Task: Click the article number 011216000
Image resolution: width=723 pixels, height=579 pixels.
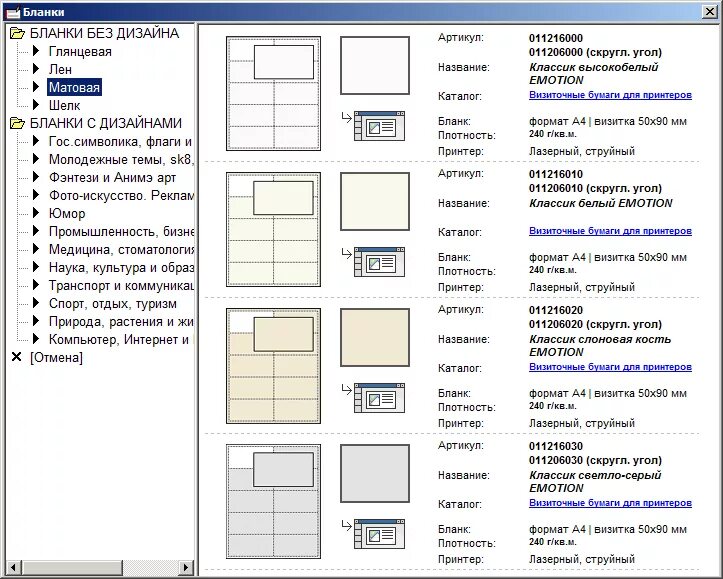Action: (556, 38)
